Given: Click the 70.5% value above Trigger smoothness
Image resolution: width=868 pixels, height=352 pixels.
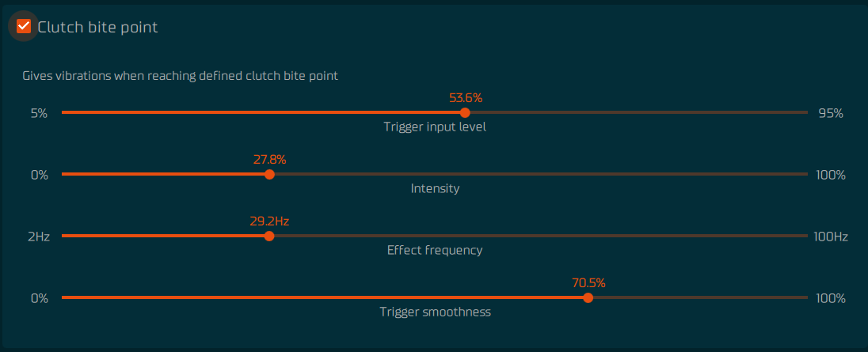Looking at the screenshot, I should click(x=588, y=283).
